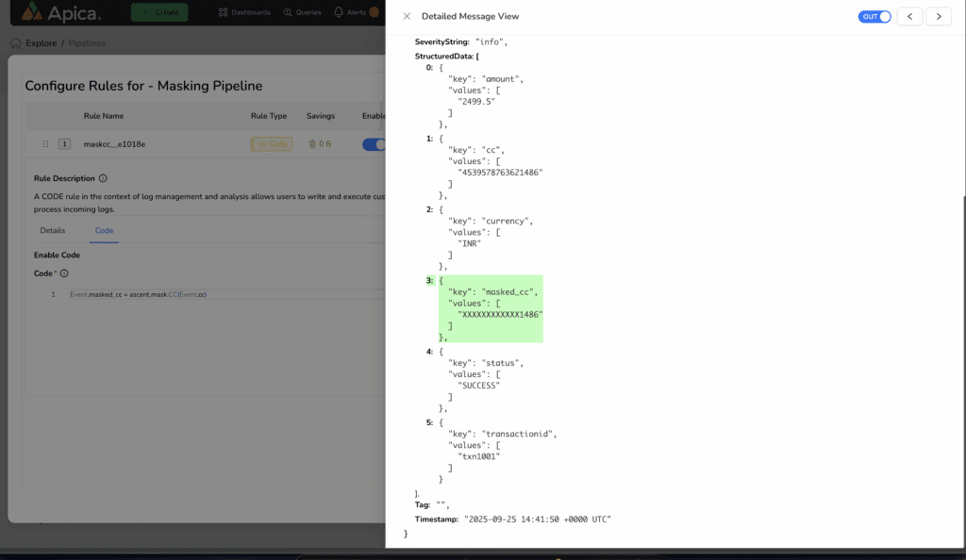Click the home icon in the breadcrumb
Viewport: 966px width, 560px height.
click(x=15, y=42)
